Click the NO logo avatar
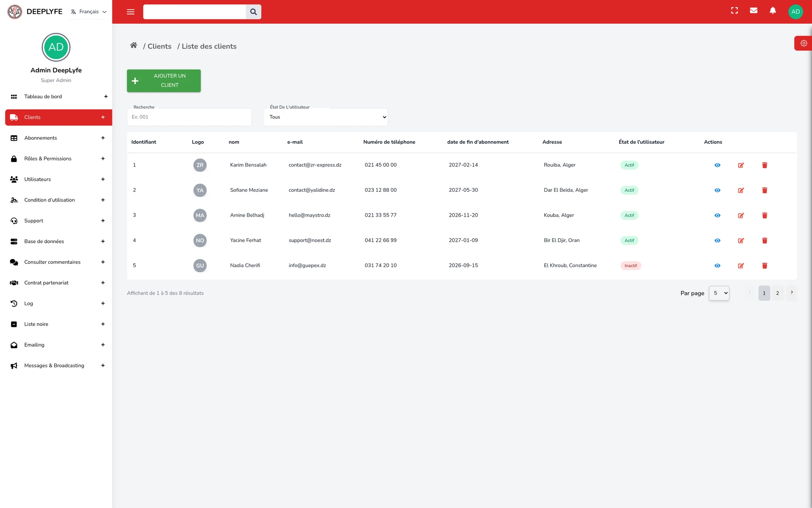 [x=200, y=240]
